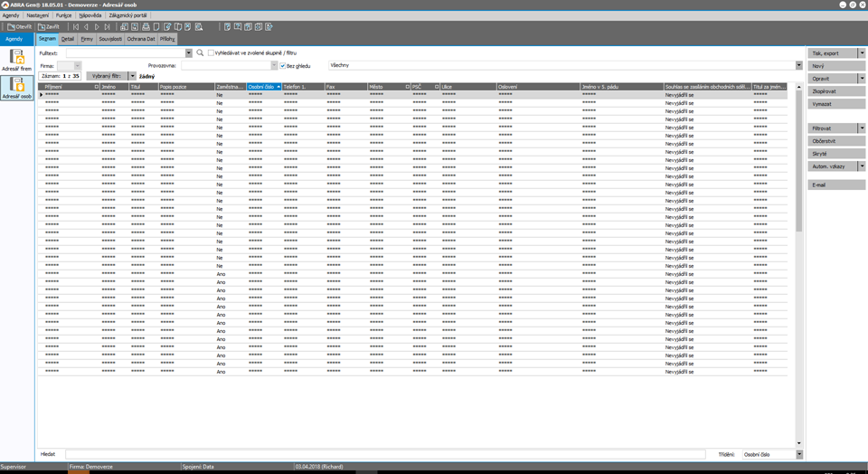Click the vertical scrollbar thumb of the list

point(798,161)
